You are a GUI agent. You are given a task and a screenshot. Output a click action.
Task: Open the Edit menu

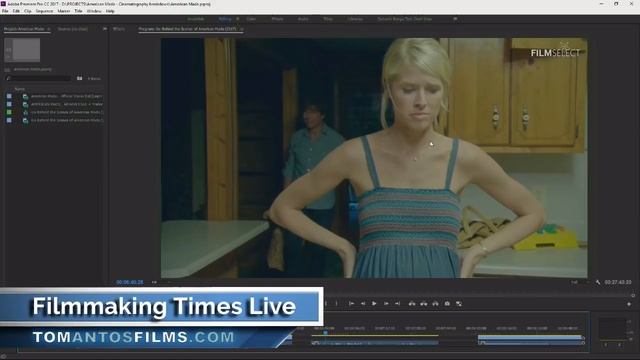[x=16, y=11]
